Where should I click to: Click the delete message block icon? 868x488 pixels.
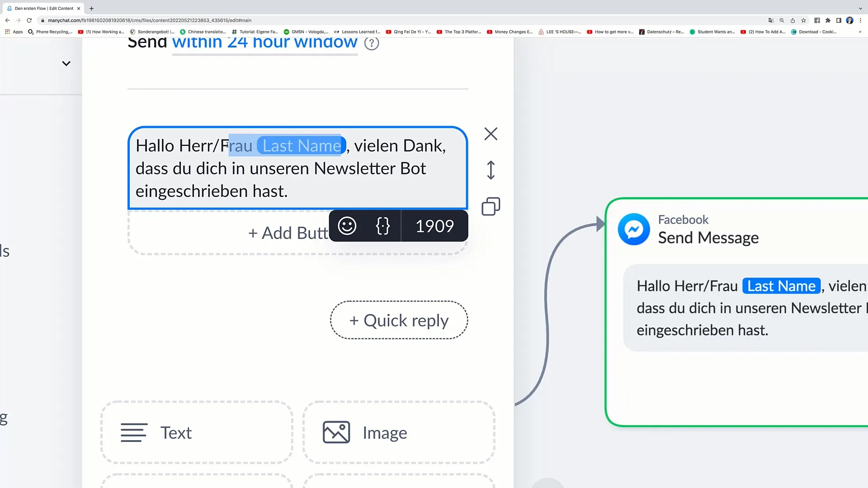pyautogui.click(x=491, y=134)
